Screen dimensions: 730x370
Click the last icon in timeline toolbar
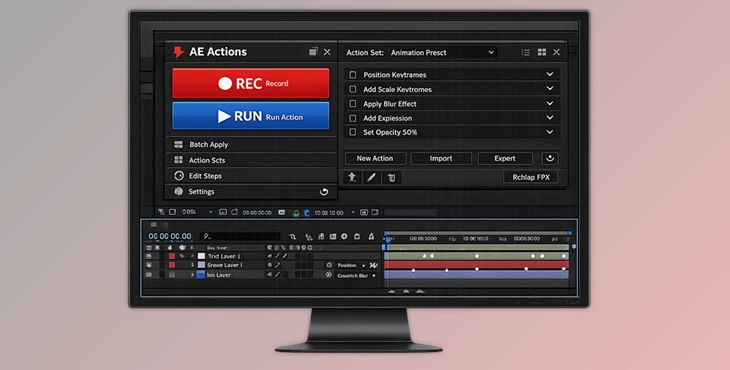pyautogui.click(x=371, y=237)
